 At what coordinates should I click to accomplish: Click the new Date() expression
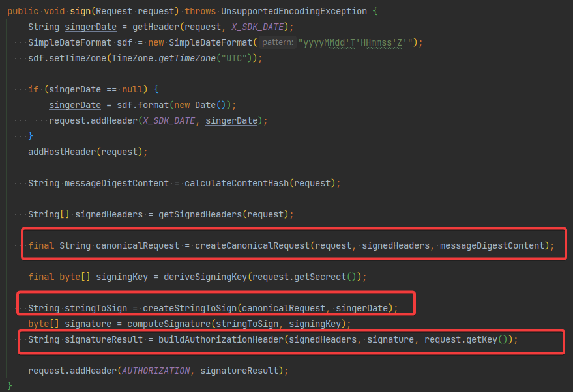(200, 105)
